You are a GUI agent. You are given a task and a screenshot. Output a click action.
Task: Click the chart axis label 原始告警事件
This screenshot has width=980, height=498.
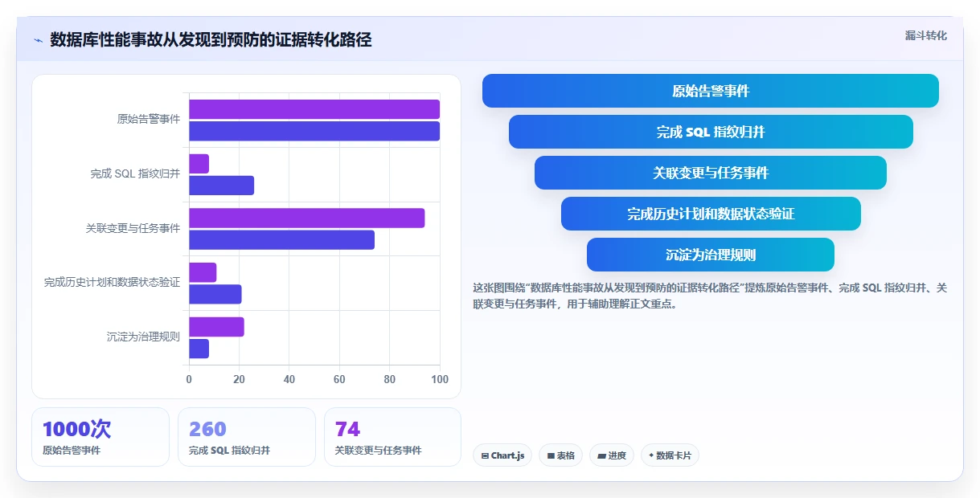click(x=149, y=119)
